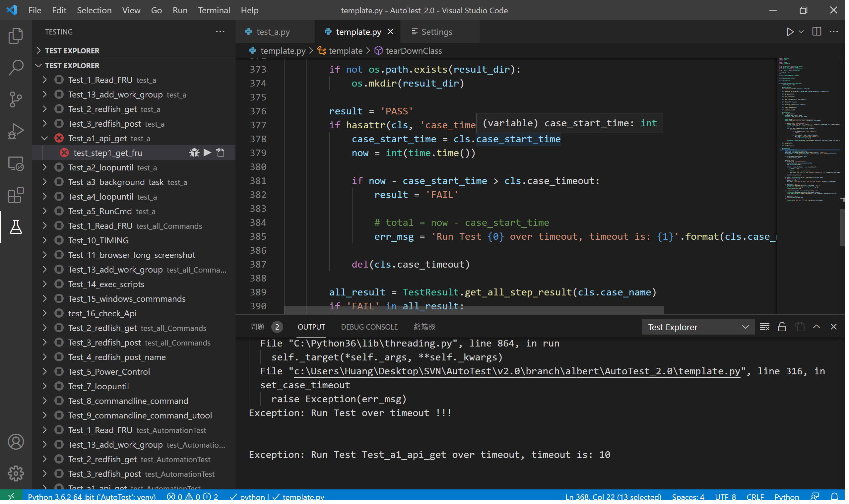Open the Extensions view
Screen dimensions: 849x504
pyautogui.click(x=15, y=195)
